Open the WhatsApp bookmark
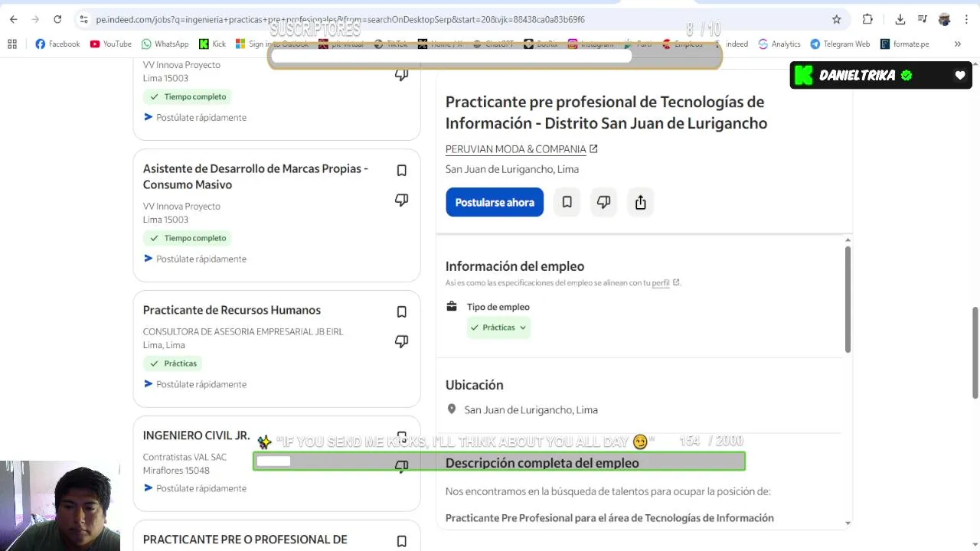Image resolution: width=980 pixels, height=551 pixels. (x=165, y=44)
